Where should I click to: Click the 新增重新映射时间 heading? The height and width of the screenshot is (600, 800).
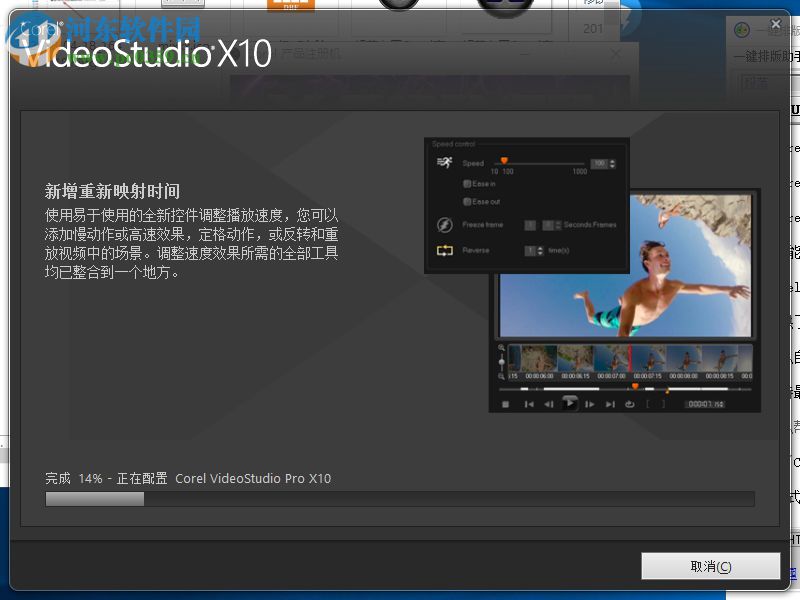click(112, 191)
